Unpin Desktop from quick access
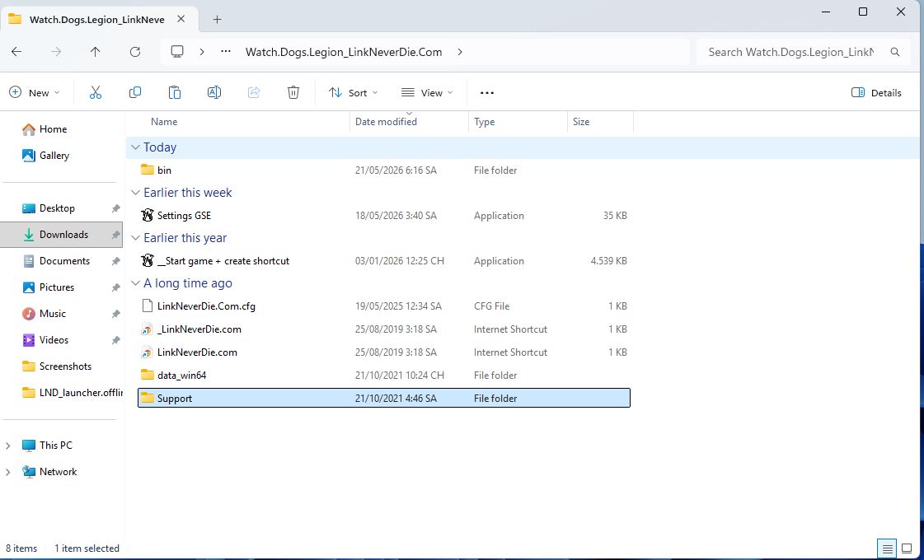924x560 pixels. [115, 208]
